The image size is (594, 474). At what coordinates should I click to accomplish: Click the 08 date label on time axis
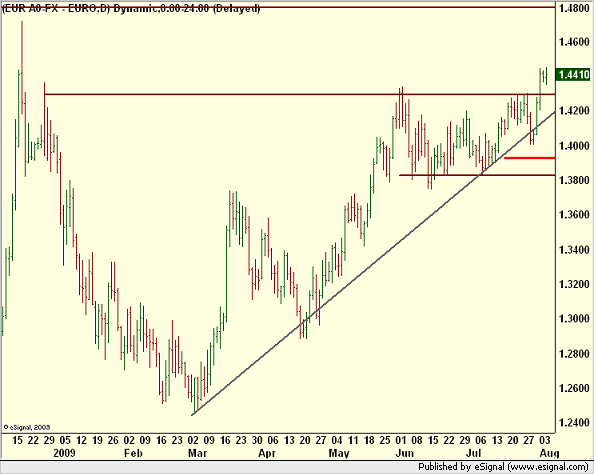tap(417, 441)
